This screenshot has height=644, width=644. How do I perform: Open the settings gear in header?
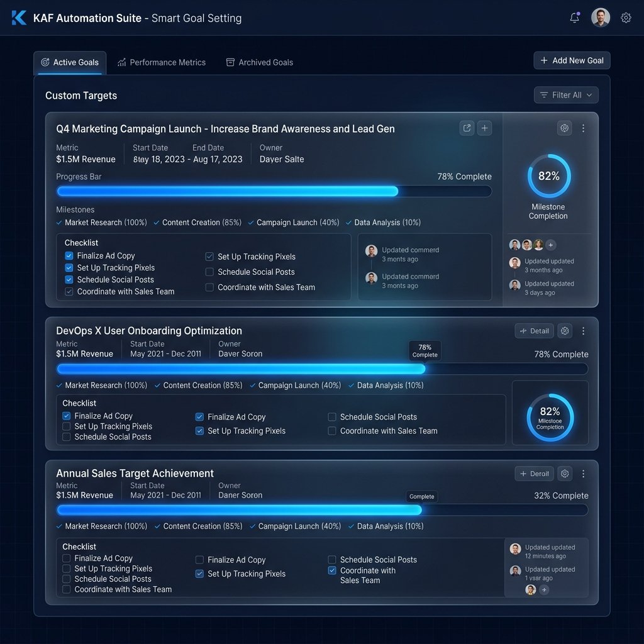pos(626,18)
